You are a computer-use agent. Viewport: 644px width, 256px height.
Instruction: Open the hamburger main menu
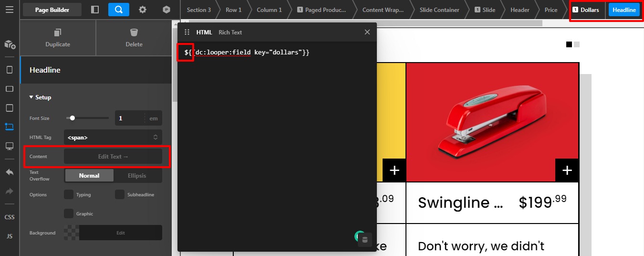tap(10, 10)
